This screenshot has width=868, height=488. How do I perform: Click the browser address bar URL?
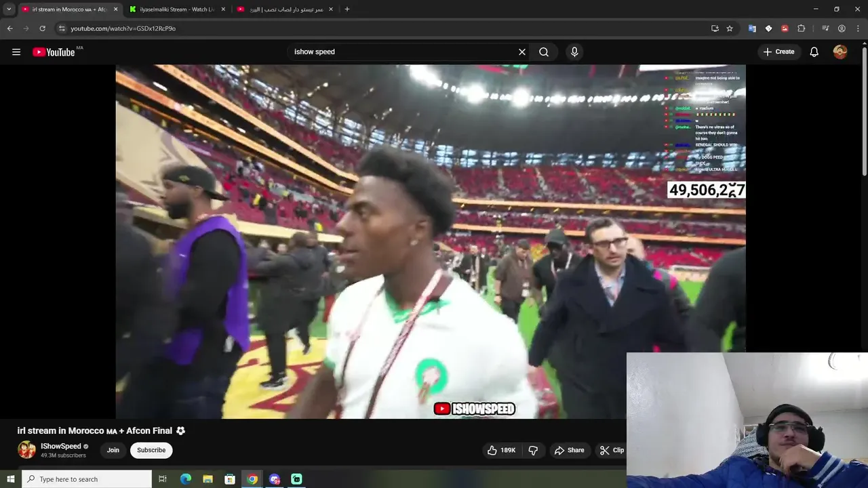[123, 28]
